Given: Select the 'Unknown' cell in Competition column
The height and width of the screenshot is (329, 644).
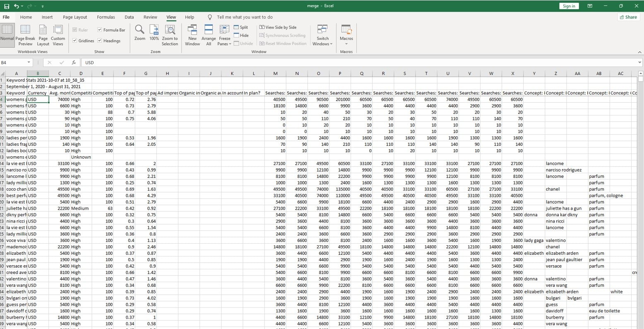Looking at the screenshot, I should [x=81, y=157].
